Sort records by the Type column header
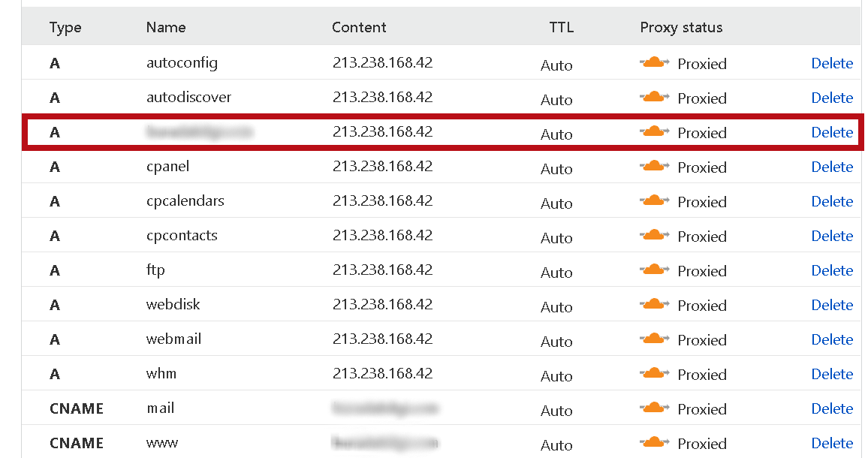The width and height of the screenshot is (868, 458). pyautogui.click(x=65, y=27)
